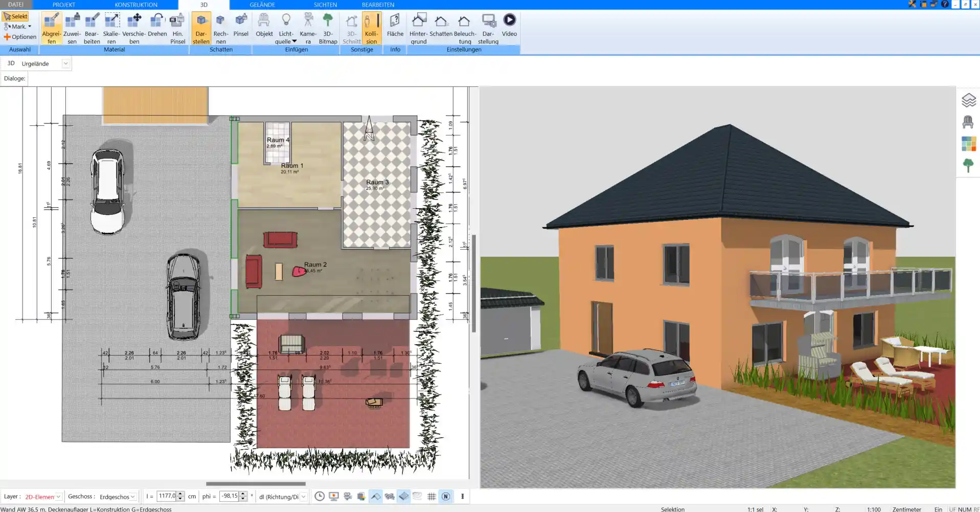Toggle the faded layers icon in bottom toolbar
Image resolution: width=980 pixels, height=512 pixels.
(x=417, y=496)
